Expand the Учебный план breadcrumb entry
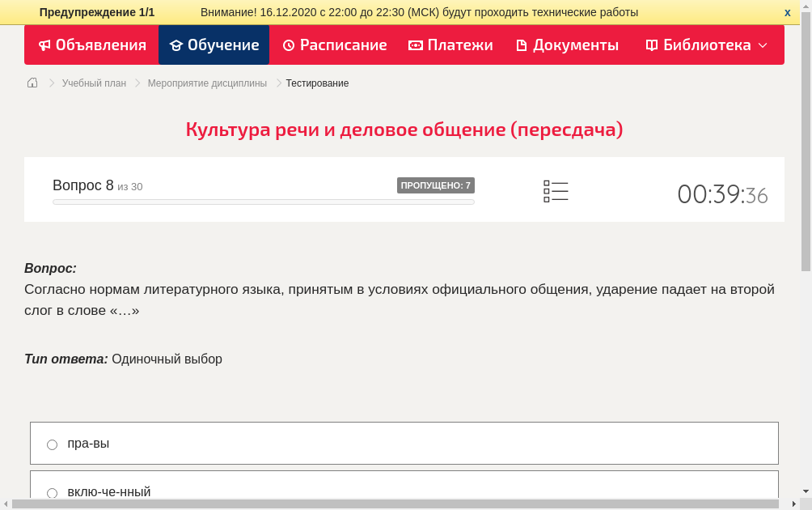This screenshot has width=812, height=510. (94, 83)
